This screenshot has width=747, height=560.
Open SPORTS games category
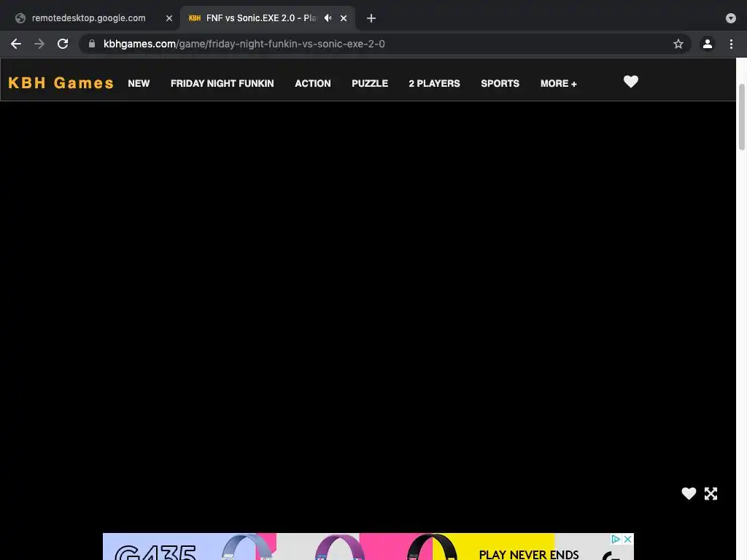(500, 83)
